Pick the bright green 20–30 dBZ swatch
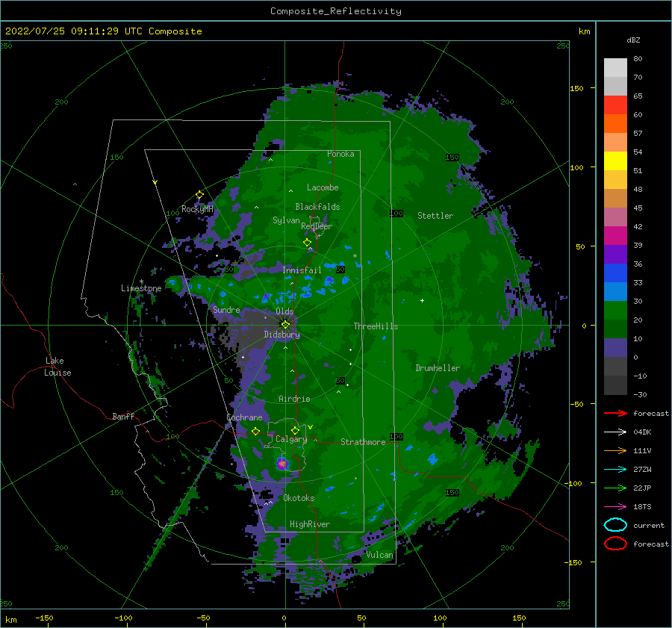The width and height of the screenshot is (672, 628). tap(615, 311)
